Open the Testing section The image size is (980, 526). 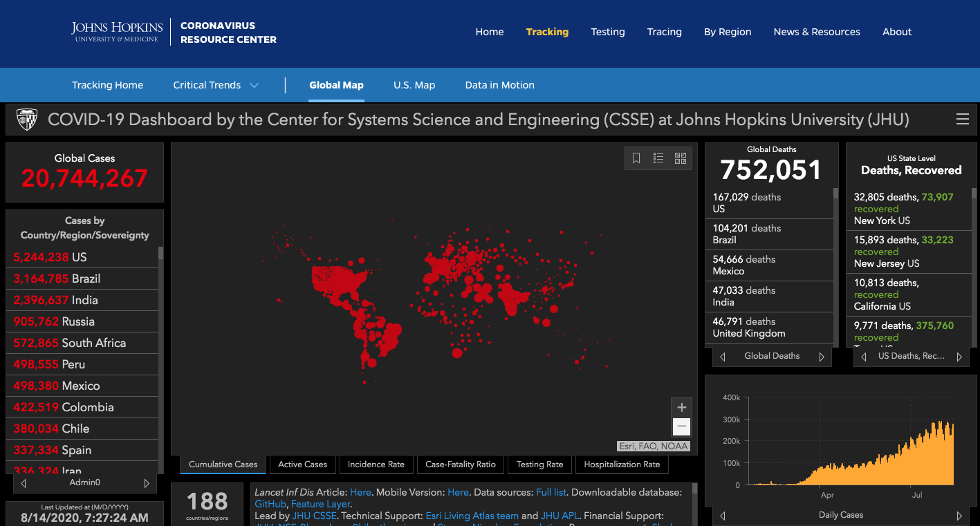(608, 32)
